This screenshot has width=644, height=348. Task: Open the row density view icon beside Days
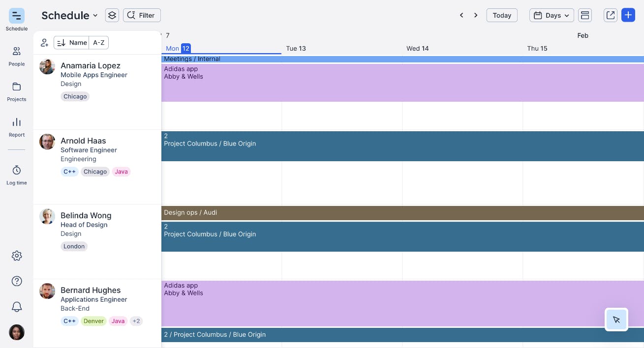tap(585, 15)
